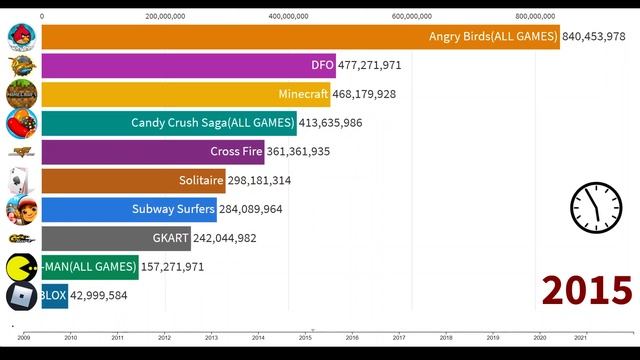Click the 200,000,000 axis label

coord(165,16)
